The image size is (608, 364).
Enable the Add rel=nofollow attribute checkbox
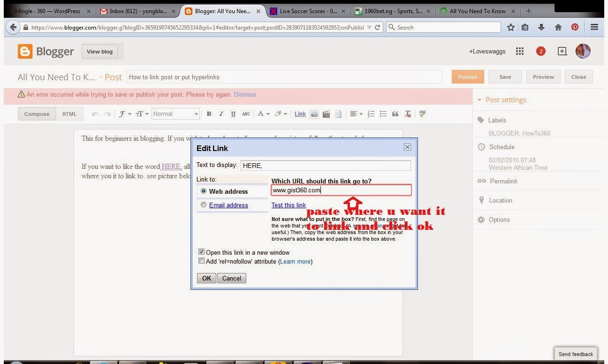pyautogui.click(x=201, y=261)
